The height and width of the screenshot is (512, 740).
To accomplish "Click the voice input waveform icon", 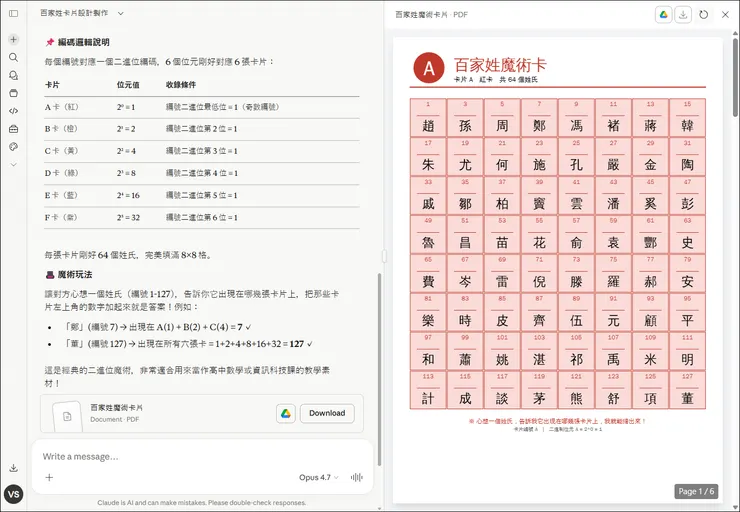I will point(357,477).
